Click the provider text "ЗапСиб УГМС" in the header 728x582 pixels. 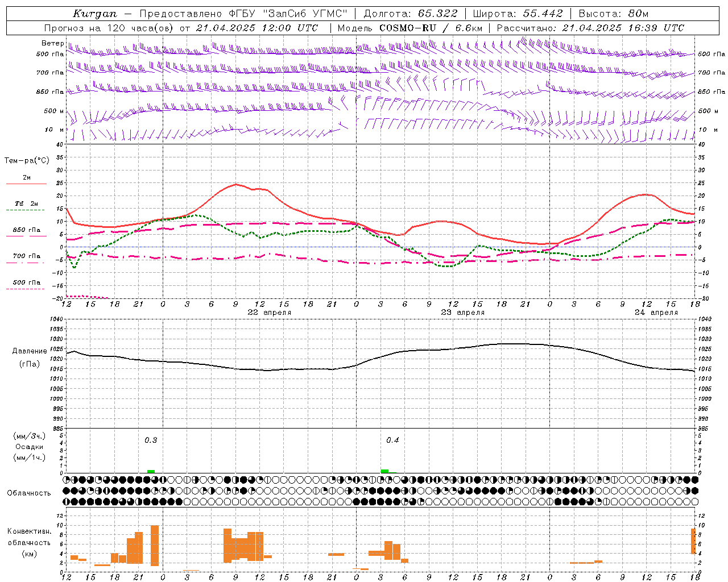coord(305,14)
